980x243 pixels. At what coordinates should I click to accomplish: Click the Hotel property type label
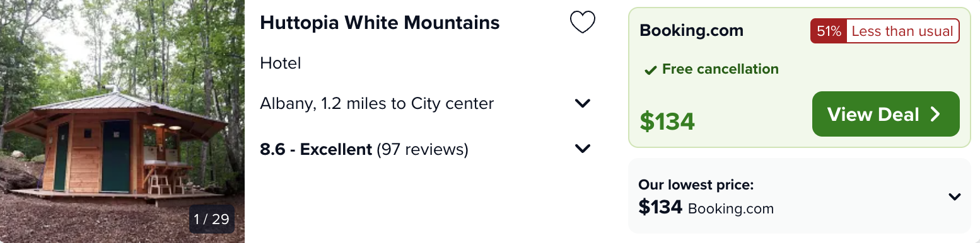[281, 63]
